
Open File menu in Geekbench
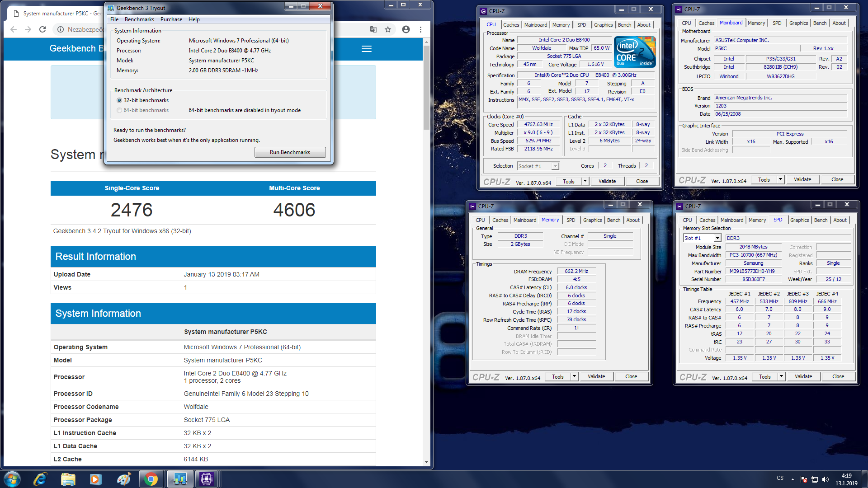coord(114,19)
